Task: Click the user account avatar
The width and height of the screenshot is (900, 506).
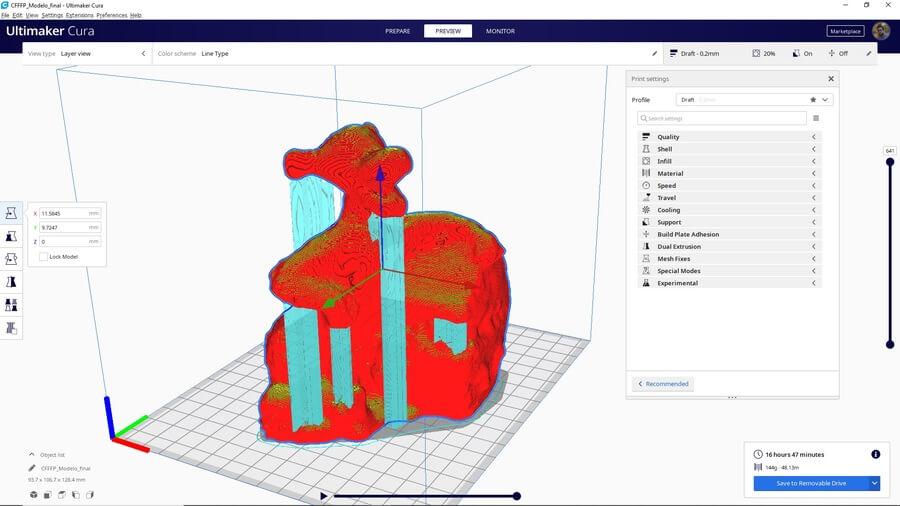Action: 881,31
